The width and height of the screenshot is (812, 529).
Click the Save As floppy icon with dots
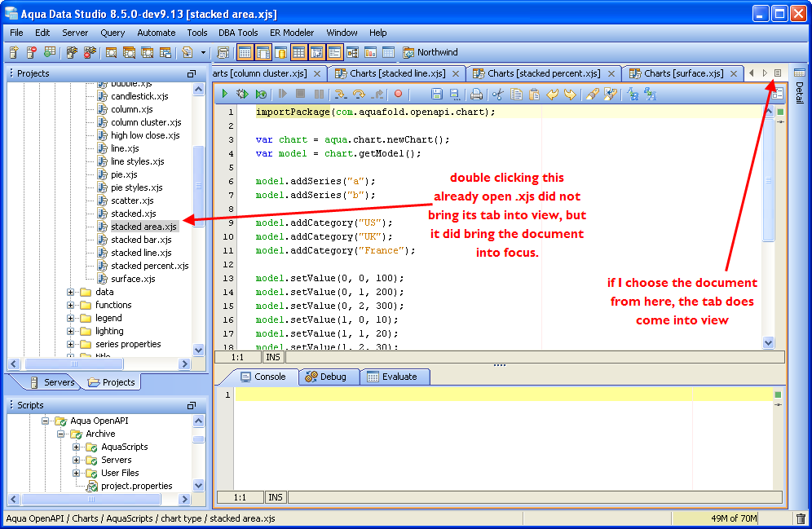click(x=455, y=94)
